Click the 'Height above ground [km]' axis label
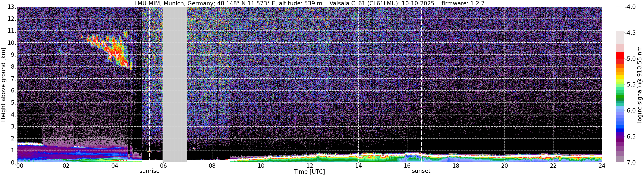This screenshot has height=176, width=644. pos(3,85)
